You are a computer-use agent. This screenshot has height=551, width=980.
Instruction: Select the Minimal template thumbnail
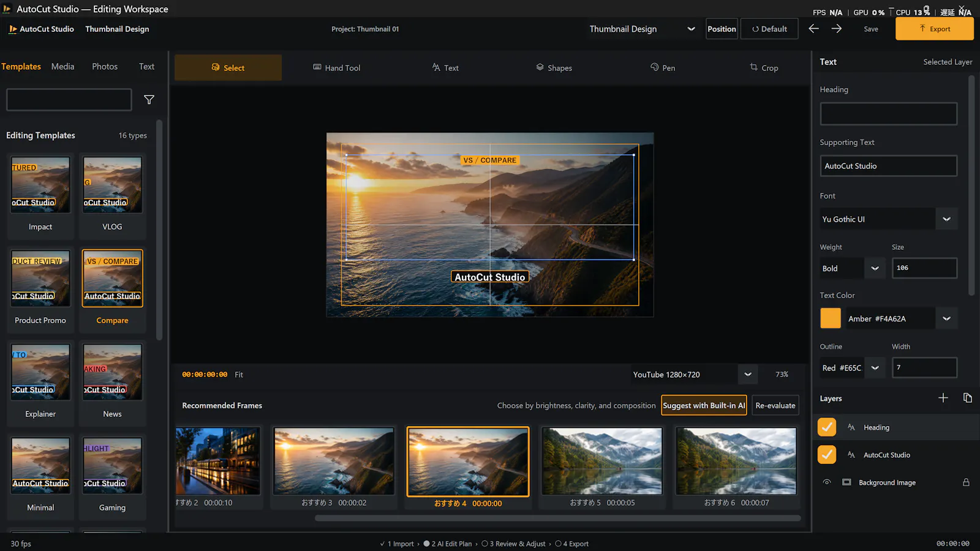(40, 466)
